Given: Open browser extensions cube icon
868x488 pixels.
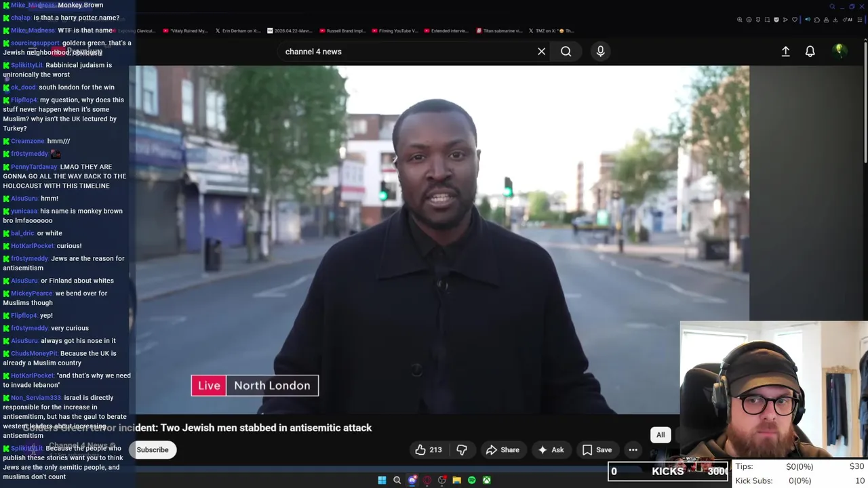Looking at the screenshot, I should (x=817, y=20).
